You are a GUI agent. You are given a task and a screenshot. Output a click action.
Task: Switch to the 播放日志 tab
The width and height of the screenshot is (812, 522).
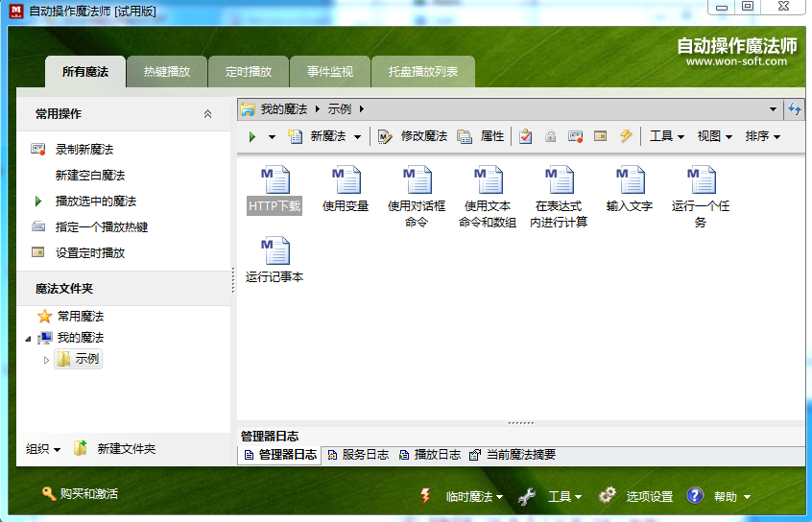(x=430, y=455)
